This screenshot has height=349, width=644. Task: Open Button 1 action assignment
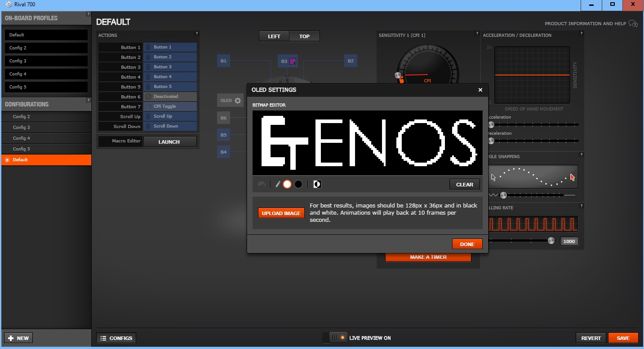pos(170,47)
